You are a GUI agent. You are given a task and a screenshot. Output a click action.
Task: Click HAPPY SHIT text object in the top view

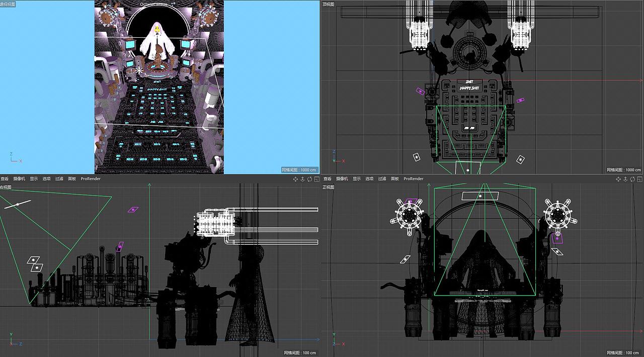469,88
